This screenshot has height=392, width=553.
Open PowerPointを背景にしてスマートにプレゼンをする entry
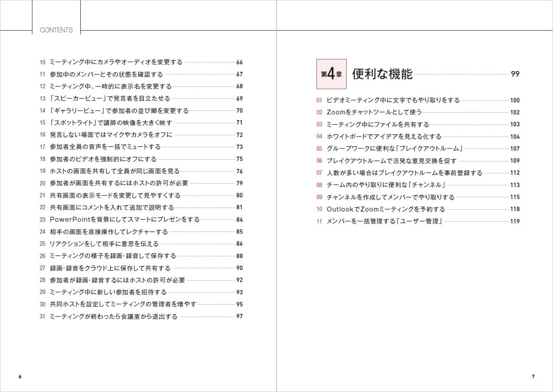coord(125,220)
